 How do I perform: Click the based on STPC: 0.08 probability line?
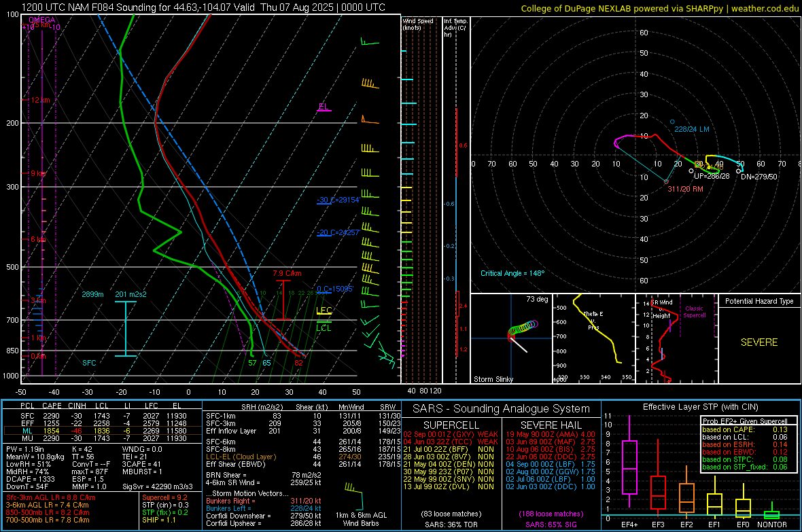click(745, 459)
